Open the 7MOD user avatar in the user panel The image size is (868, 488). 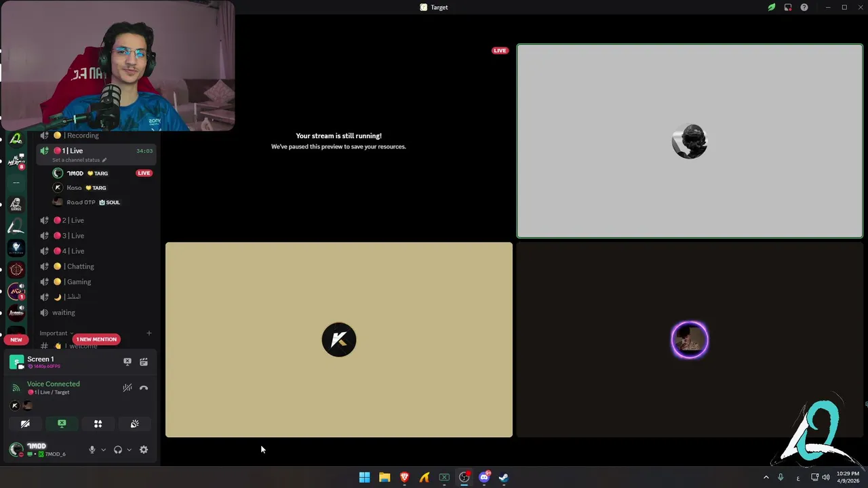tap(16, 449)
